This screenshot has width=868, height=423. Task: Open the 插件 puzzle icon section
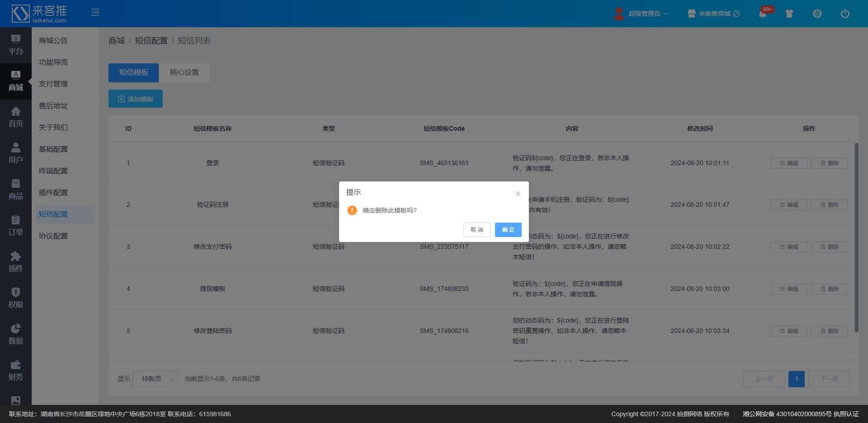pyautogui.click(x=16, y=261)
